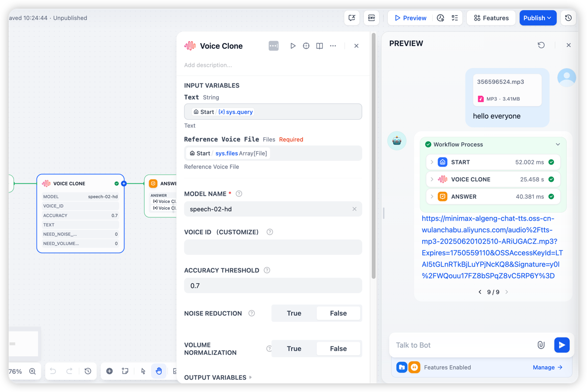The width and height of the screenshot is (587, 392).
Task: Run the Voice Clone node with play icon
Action: pos(293,46)
